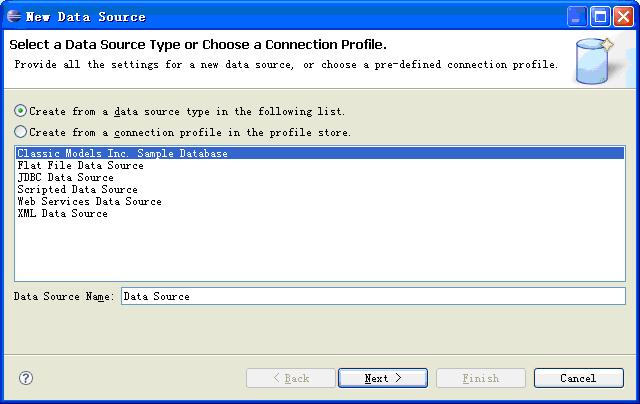640x404 pixels.
Task: Click the greyed-out Finish button
Action: [480, 378]
